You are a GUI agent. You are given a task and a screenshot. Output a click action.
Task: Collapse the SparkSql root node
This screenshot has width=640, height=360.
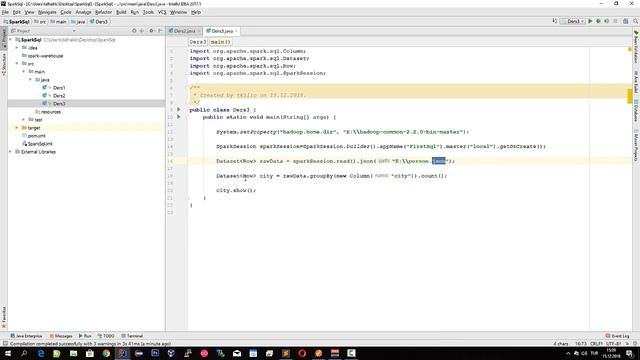tap(11, 40)
